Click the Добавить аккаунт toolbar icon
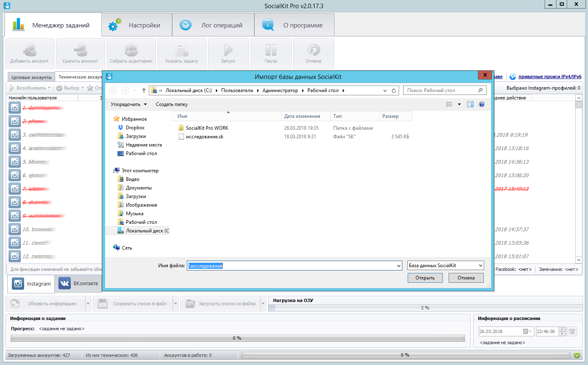Screen dimensions: 588x365 pos(29,53)
